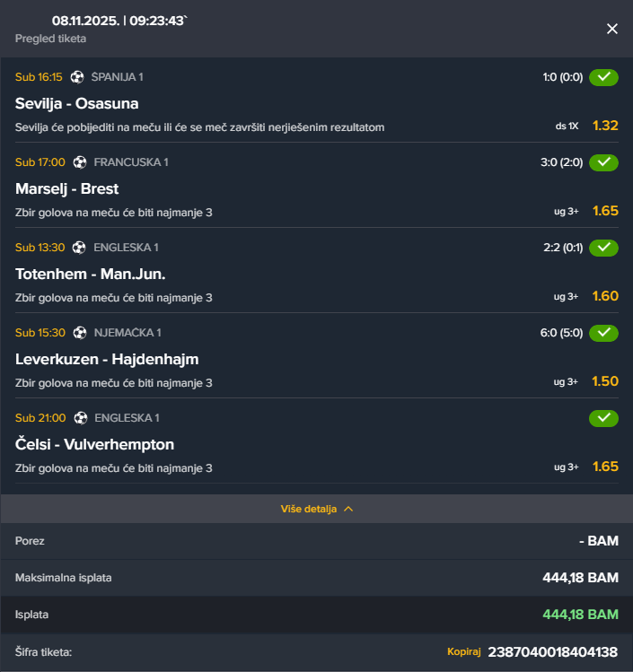Click green checkmark for Leverkuzen - Hajdenhajm
The height and width of the screenshot is (672, 633).
[x=603, y=333]
